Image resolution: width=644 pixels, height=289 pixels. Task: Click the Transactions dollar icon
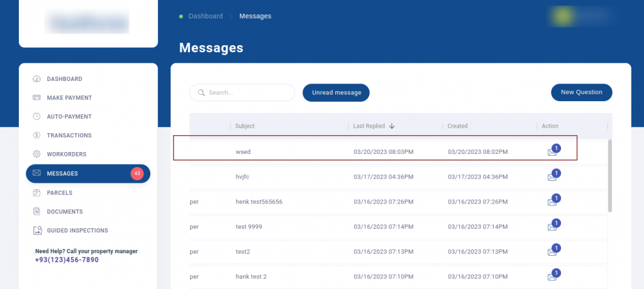(36, 136)
